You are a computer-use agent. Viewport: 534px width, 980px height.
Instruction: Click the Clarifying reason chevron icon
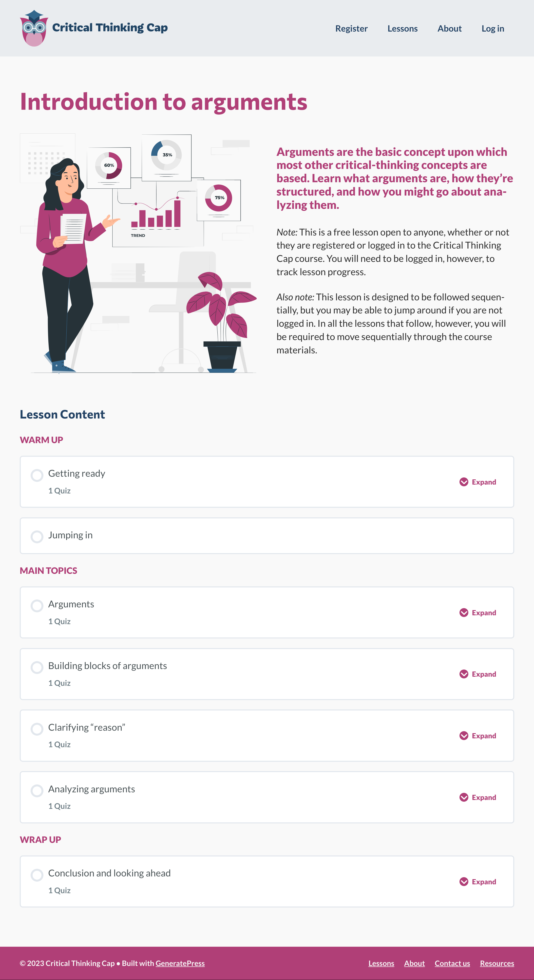(464, 736)
